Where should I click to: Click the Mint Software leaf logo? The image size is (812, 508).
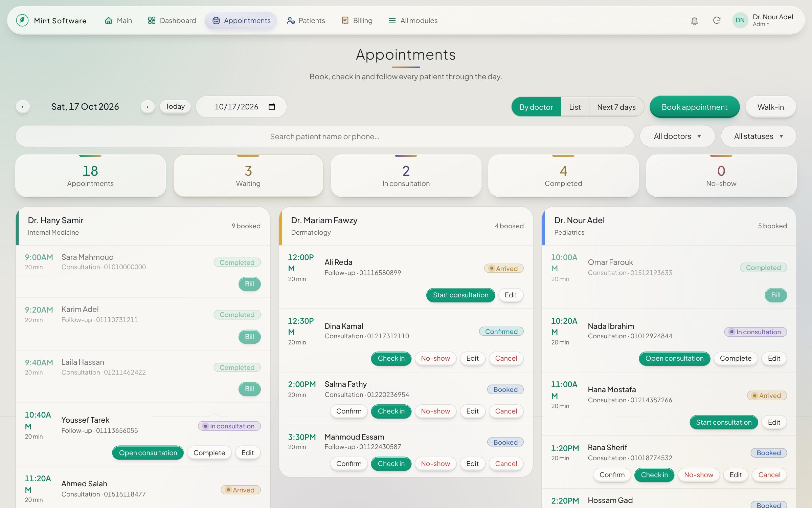(22, 20)
